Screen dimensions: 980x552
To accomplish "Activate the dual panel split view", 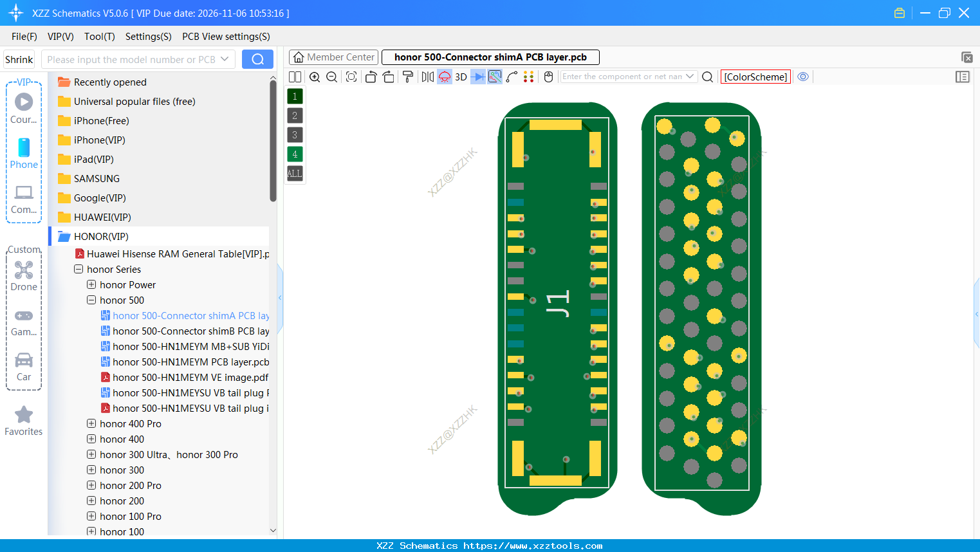I will pos(295,77).
